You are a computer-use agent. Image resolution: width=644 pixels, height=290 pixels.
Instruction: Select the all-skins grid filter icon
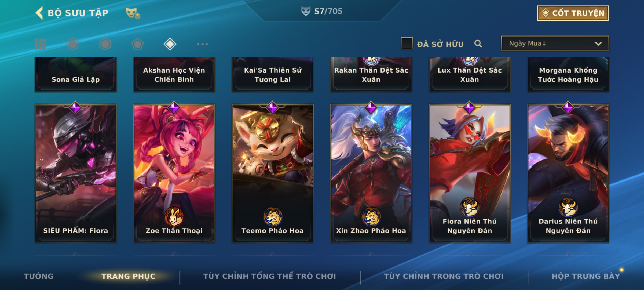[40, 44]
